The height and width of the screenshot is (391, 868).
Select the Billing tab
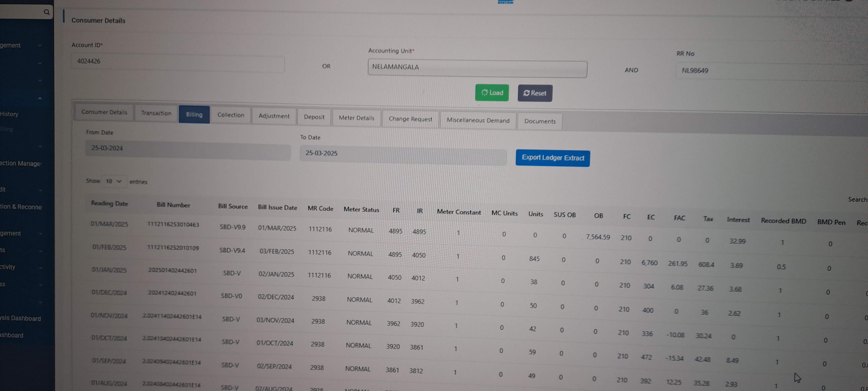click(194, 114)
